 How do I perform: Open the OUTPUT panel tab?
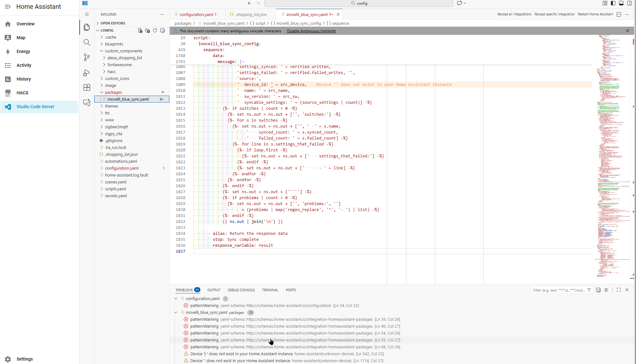[214, 290]
